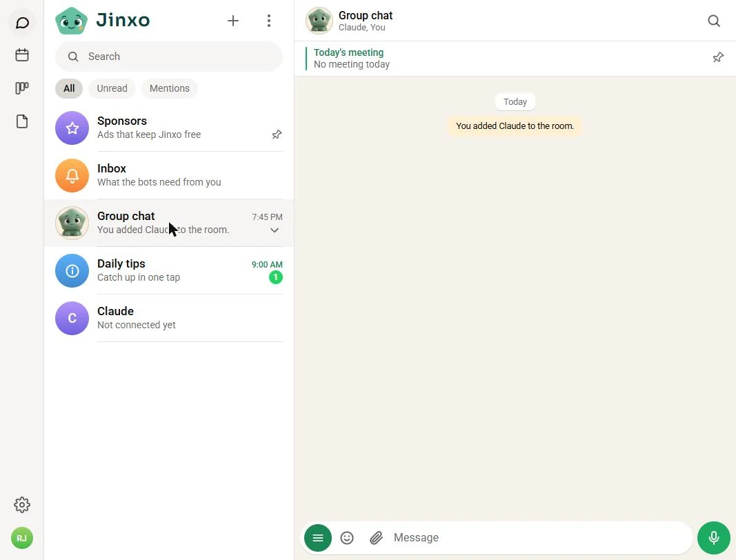
Task: Select the Unread filter tab
Action: pos(112,89)
